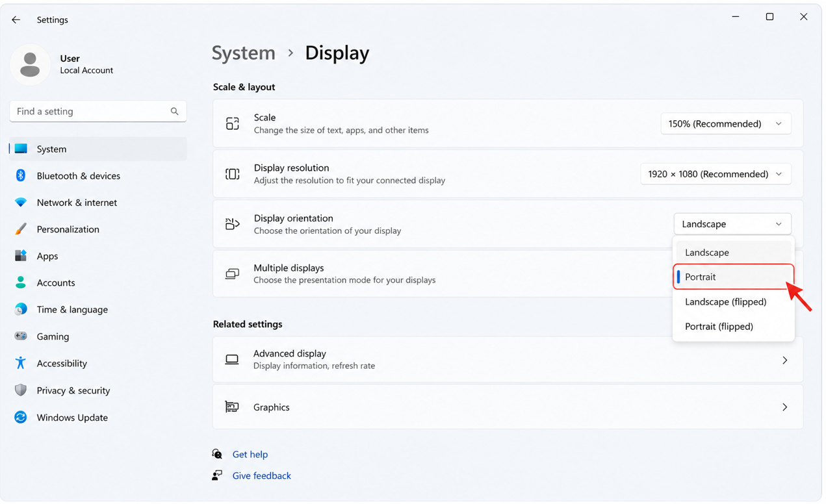Click the Bluetooth icon in sidebar

tap(21, 175)
